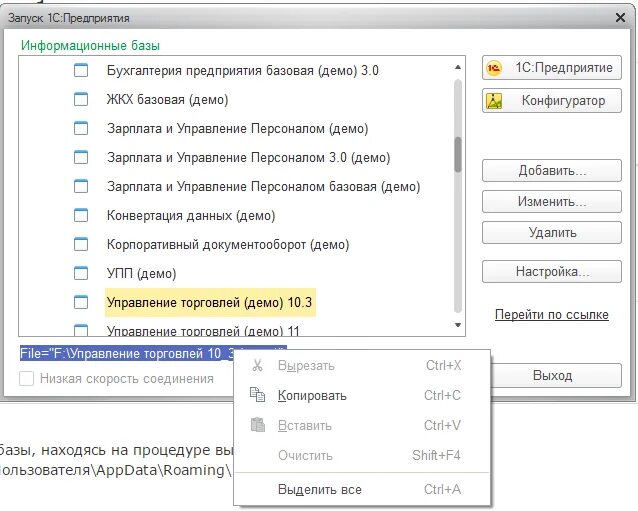Viewport: 638px width, 511px height.
Task: Click base icon next to ЖКХ базовая
Action: 81,99
